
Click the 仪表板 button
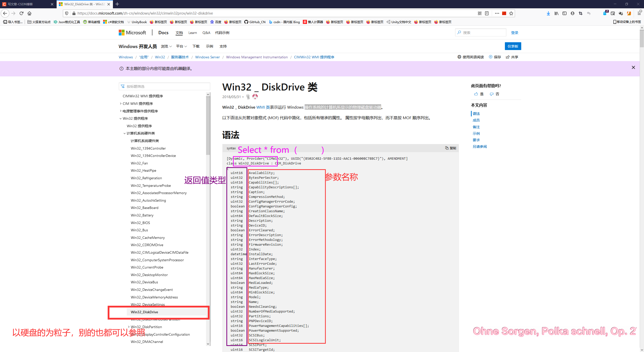tap(513, 46)
